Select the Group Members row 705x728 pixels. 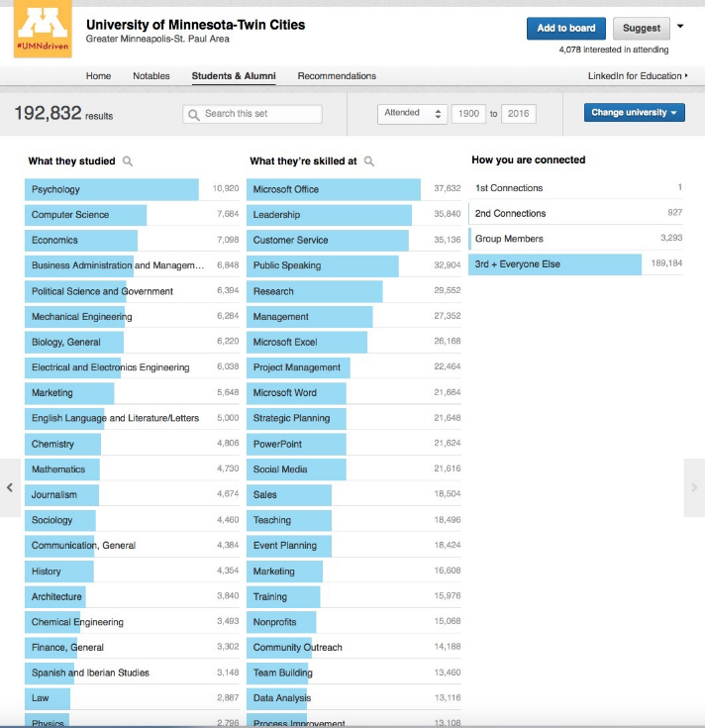click(575, 239)
